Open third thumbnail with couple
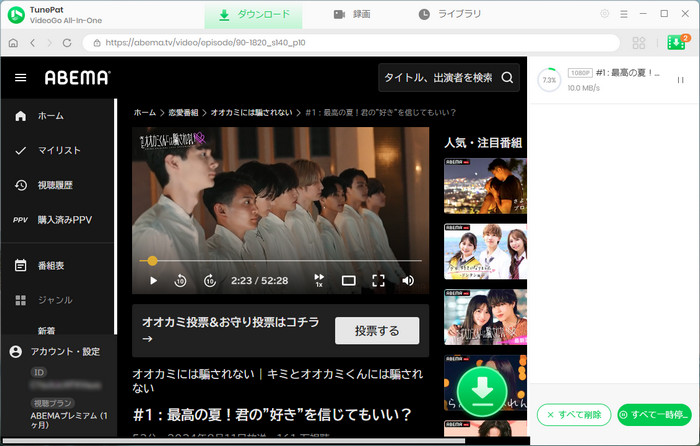Viewport: 700px width, 446px height. click(485, 317)
